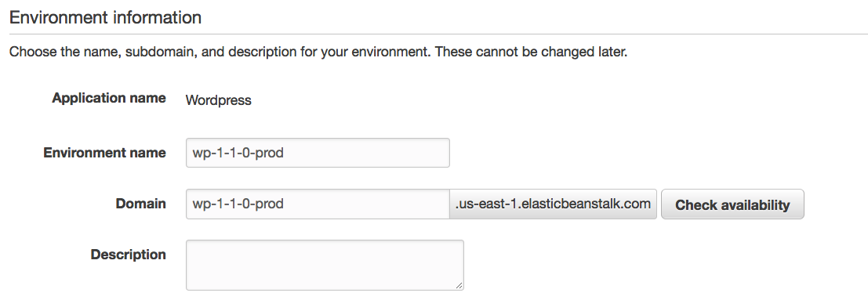
Task: Click inside the Description text area
Action: [325, 265]
